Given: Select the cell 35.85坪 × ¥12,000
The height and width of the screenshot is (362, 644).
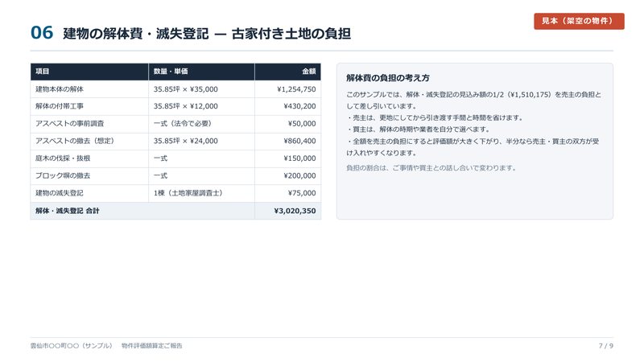Looking at the screenshot, I should coord(186,106).
